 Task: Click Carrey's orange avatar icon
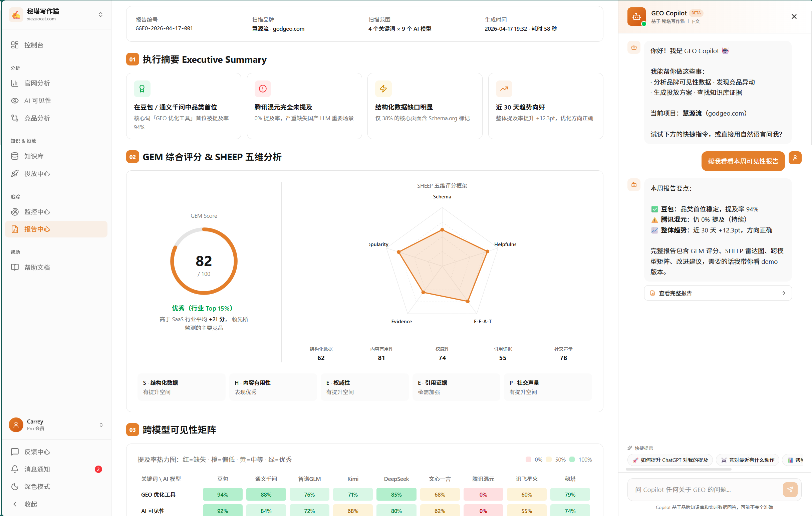[16, 424]
